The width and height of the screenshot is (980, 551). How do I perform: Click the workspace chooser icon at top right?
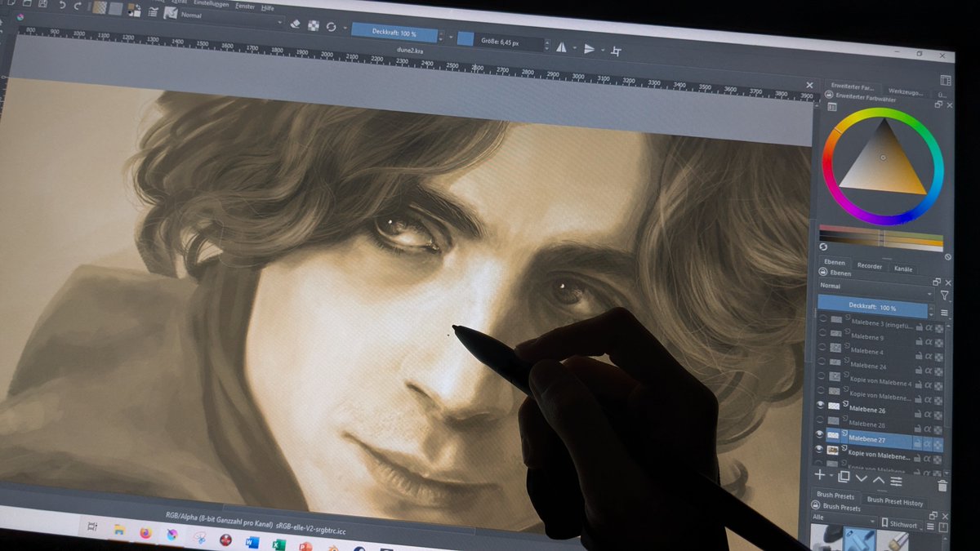point(946,80)
